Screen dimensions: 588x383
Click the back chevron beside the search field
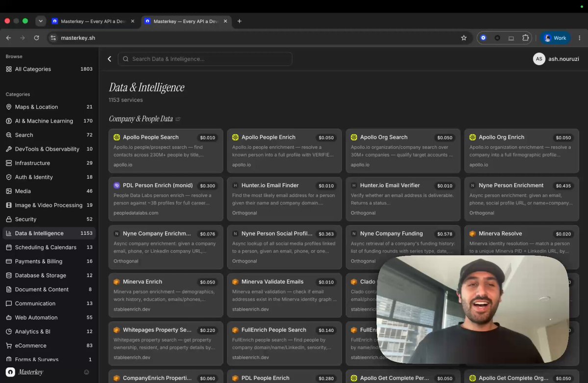coord(109,59)
